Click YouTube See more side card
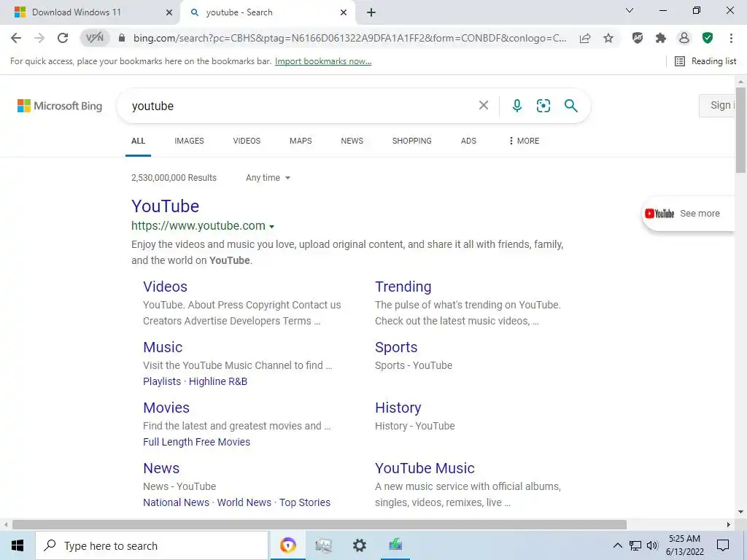Image resolution: width=747 pixels, height=560 pixels. (x=688, y=214)
